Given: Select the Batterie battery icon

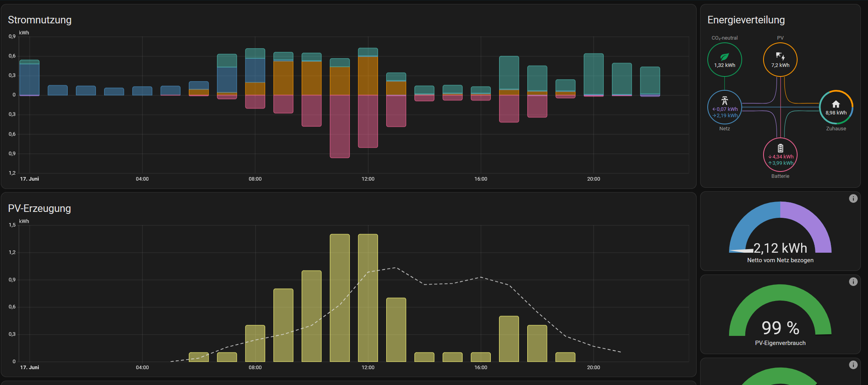Looking at the screenshot, I should pos(780,149).
